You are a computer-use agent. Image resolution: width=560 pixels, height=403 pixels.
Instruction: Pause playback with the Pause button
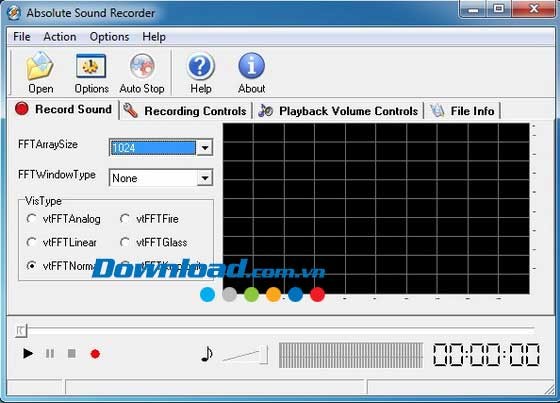pyautogui.click(x=50, y=354)
